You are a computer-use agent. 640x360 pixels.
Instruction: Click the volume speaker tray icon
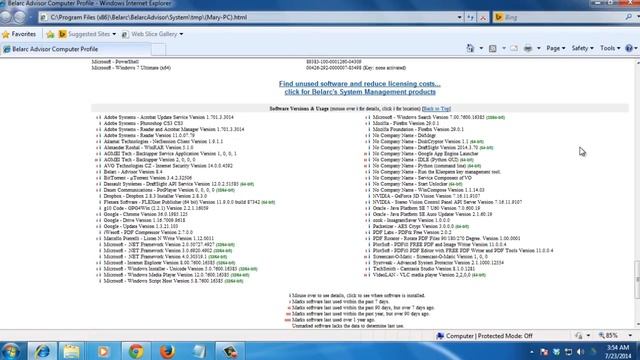pyautogui.click(x=580, y=352)
